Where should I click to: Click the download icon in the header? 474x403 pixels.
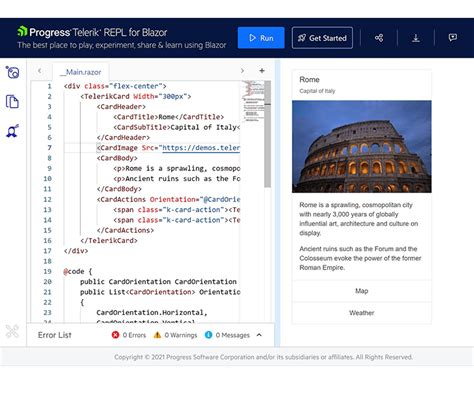click(x=416, y=38)
